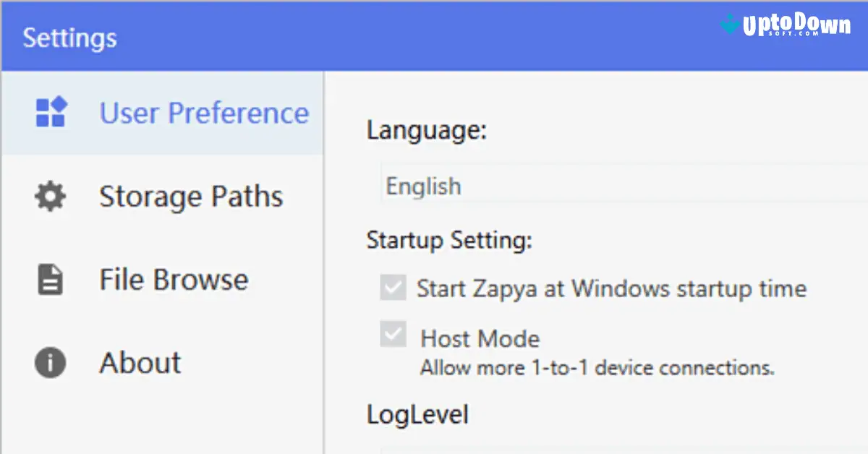Change the Language selection field

[x=579, y=186]
